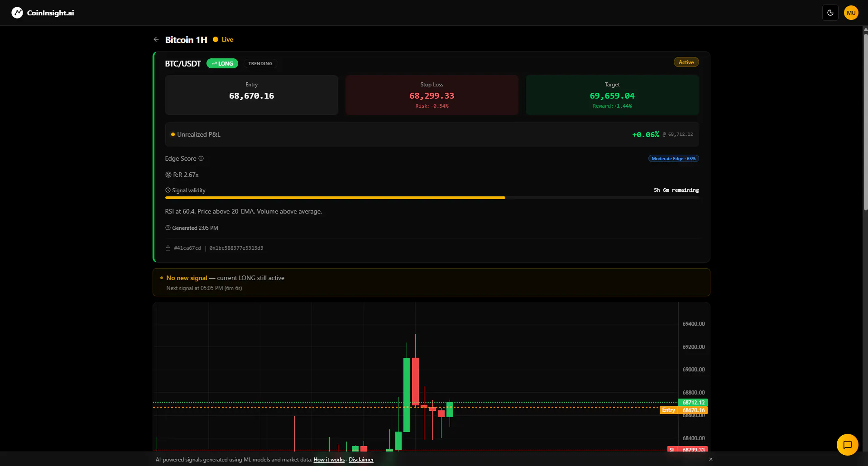Click the unrealized P&L +0.06% value
The width and height of the screenshot is (868, 466).
tap(646, 134)
